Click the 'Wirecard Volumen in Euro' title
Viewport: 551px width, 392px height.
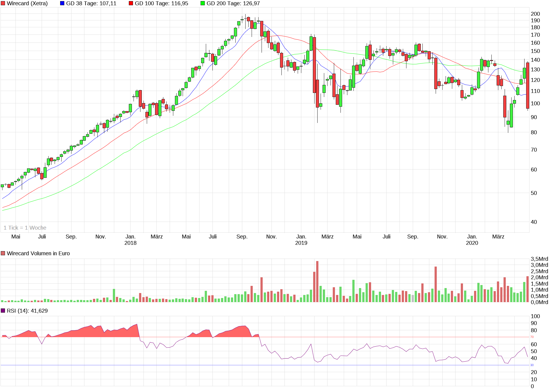coord(38,253)
